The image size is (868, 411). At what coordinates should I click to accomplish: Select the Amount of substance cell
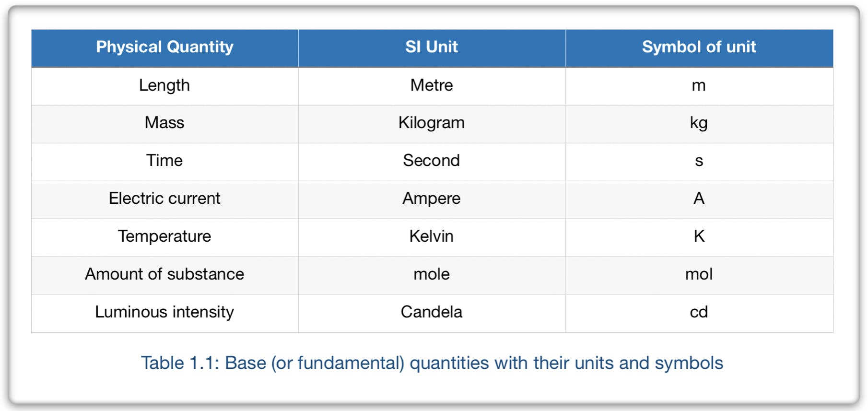click(164, 274)
